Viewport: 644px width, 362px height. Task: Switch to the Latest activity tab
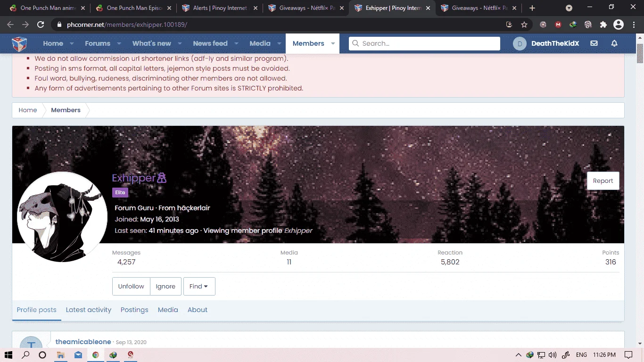[x=89, y=310]
